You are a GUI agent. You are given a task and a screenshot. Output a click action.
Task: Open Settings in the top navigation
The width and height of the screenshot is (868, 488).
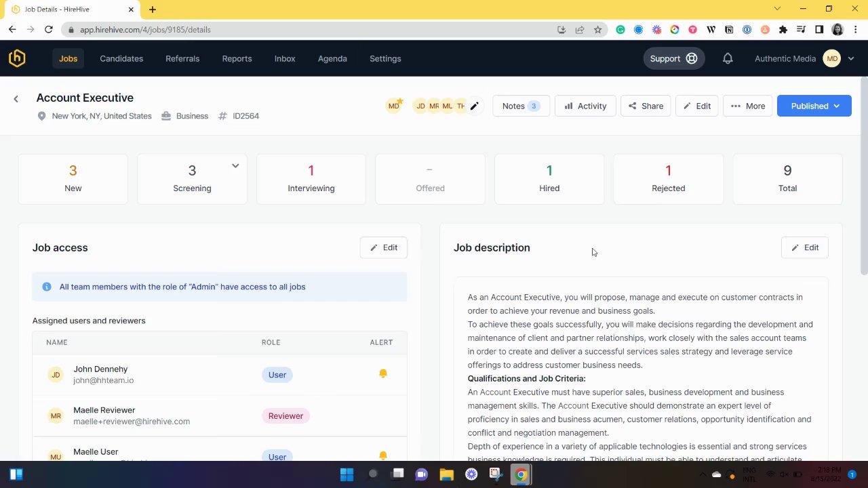[x=385, y=58]
